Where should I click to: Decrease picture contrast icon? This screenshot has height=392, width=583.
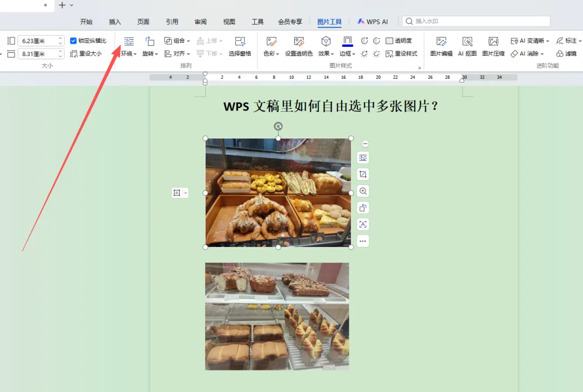click(377, 40)
